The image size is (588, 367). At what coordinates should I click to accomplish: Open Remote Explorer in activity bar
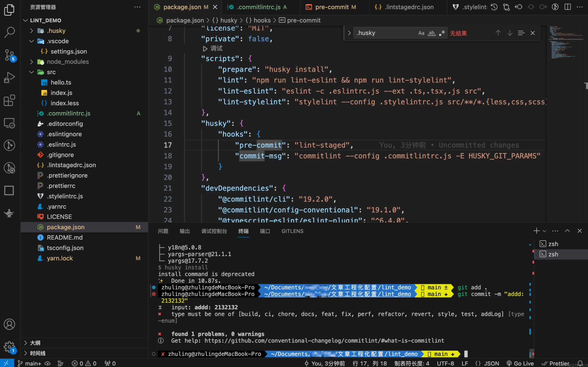coord(9,123)
